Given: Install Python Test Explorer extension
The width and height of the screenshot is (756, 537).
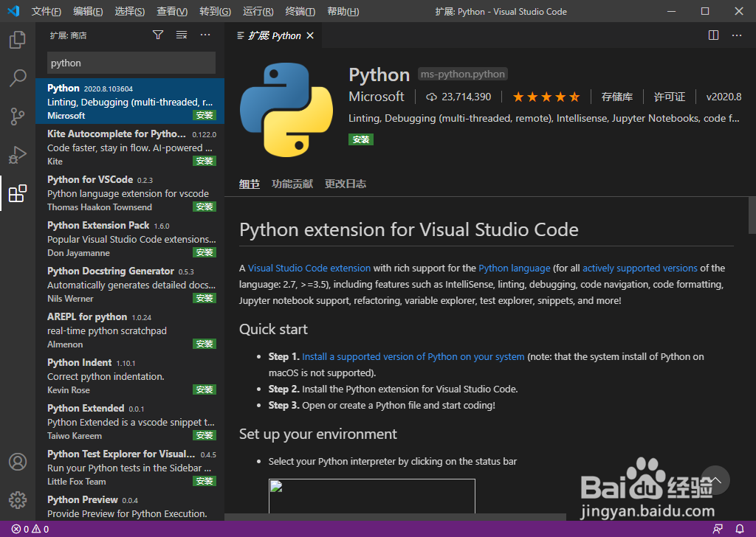Looking at the screenshot, I should coord(205,481).
